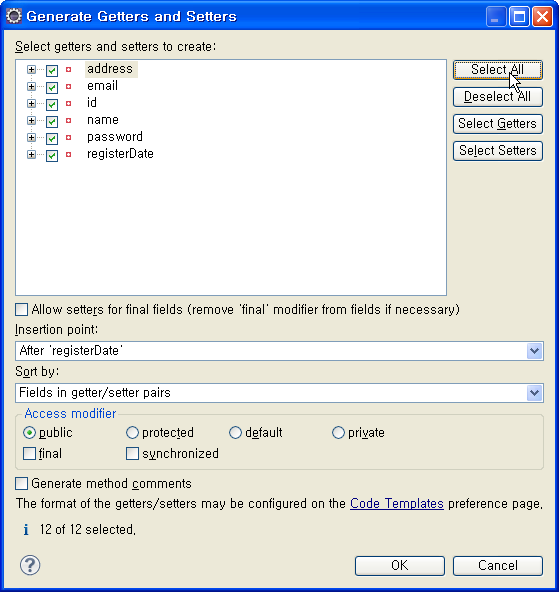
Task: Enable Allow setters for final fields
Action: [22, 310]
